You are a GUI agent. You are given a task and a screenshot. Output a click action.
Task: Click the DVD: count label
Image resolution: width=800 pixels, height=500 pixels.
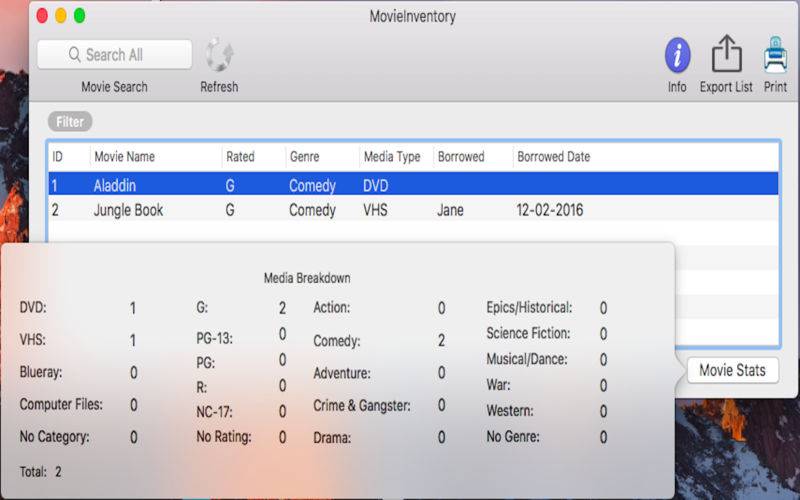33,308
